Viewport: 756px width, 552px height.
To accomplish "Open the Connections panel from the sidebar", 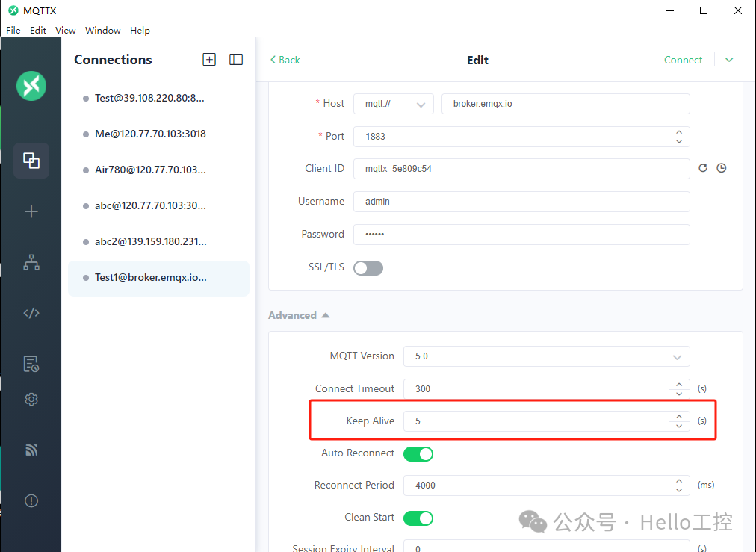I will 31,161.
